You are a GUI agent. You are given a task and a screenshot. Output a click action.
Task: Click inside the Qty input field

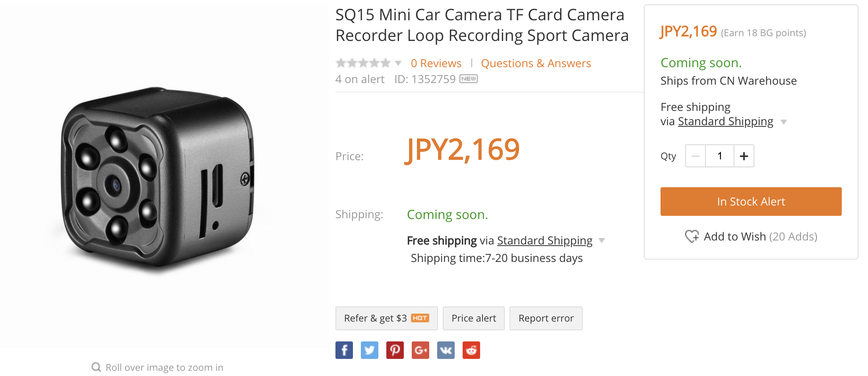tap(719, 156)
